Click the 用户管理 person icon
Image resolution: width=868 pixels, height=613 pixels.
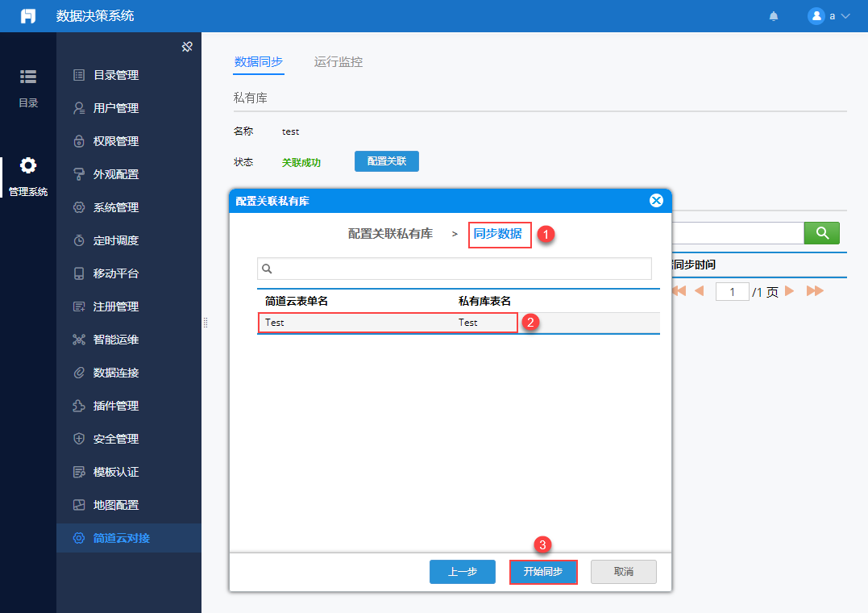pyautogui.click(x=79, y=108)
